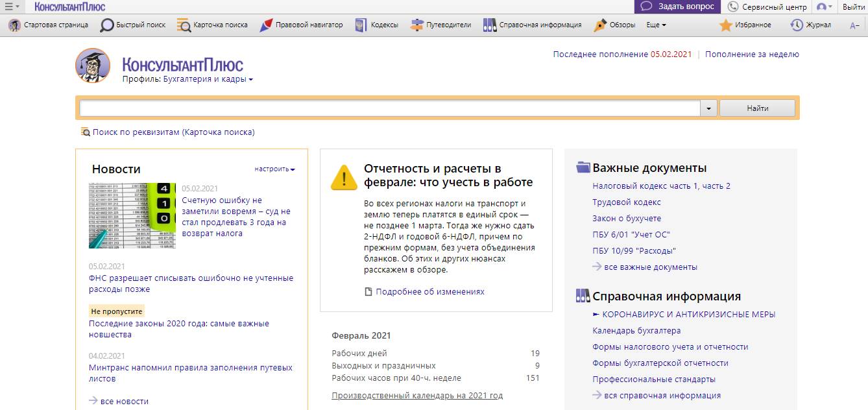
Task: Open the Journal (Журнал) clock icon
Action: pyautogui.click(x=797, y=25)
